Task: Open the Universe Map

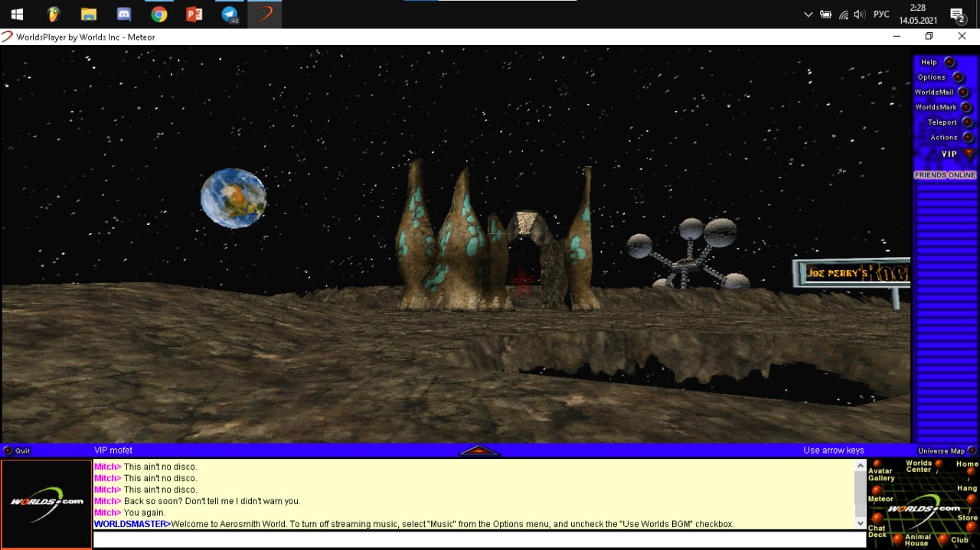Action: (947, 451)
